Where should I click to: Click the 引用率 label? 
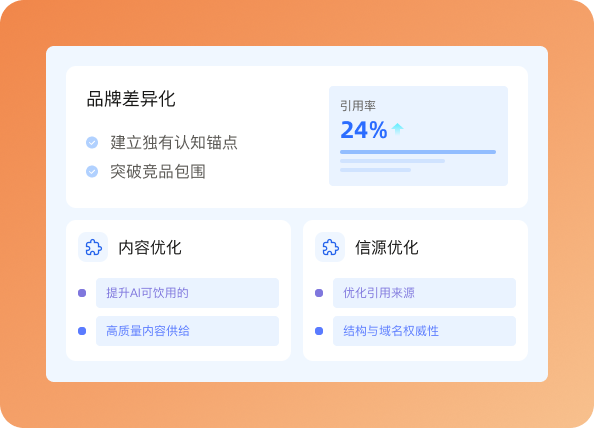coord(358,106)
